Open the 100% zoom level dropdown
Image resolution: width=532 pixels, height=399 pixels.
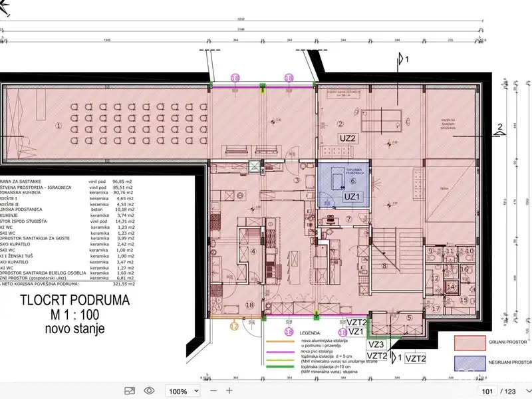pyautogui.click(x=182, y=391)
